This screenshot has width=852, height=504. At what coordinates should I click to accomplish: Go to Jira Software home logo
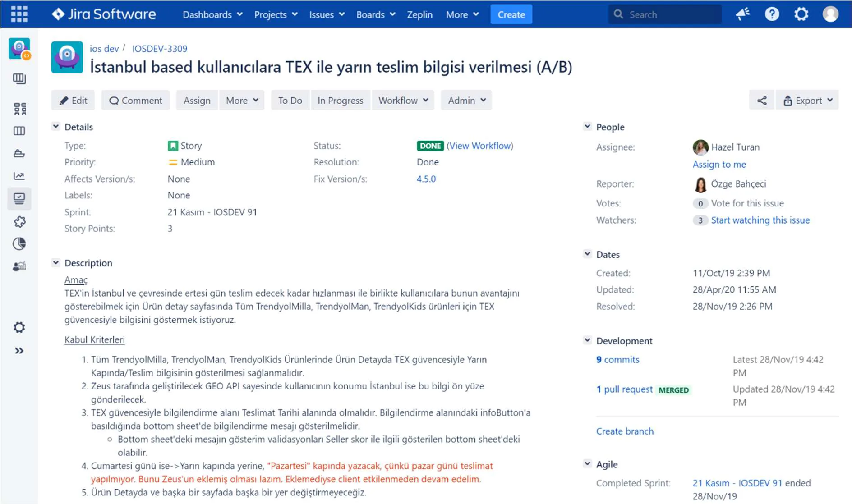point(104,14)
